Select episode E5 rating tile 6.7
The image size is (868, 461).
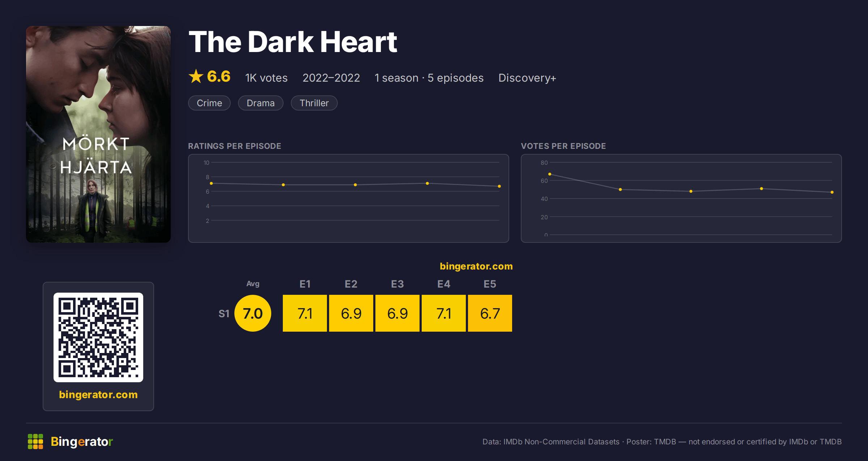(x=490, y=313)
